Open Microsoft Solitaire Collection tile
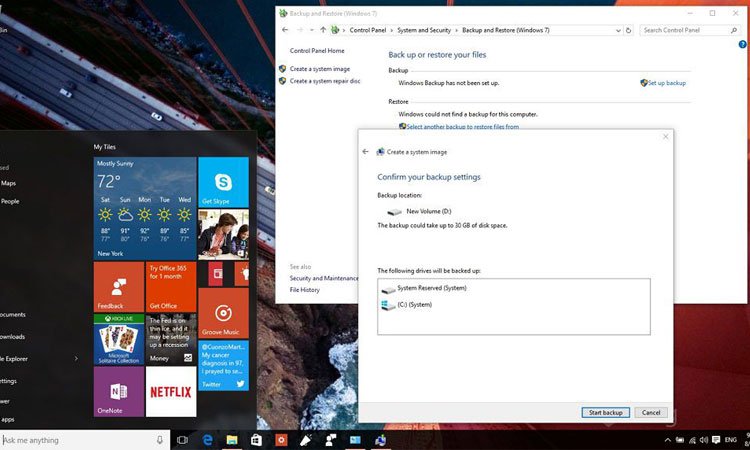Screen dimensions: 750x450 click(118, 339)
